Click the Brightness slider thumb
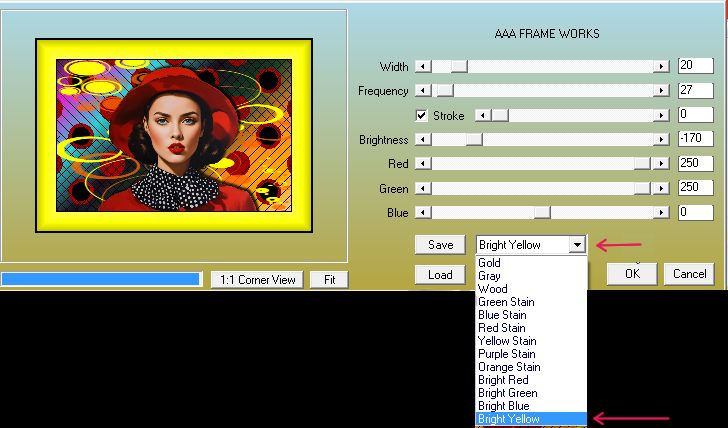The width and height of the screenshot is (728, 428). coord(474,139)
